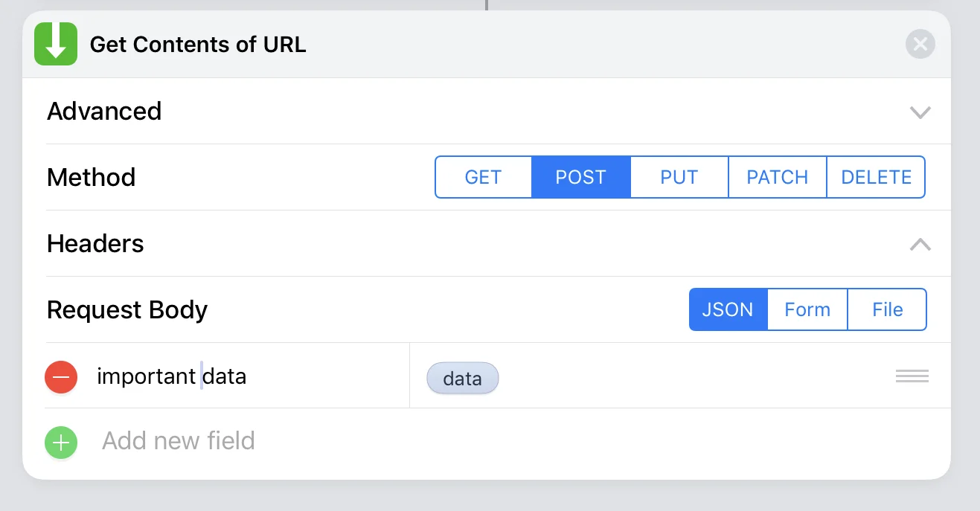Switch Request Body to JSON
980x511 pixels.
(x=728, y=309)
